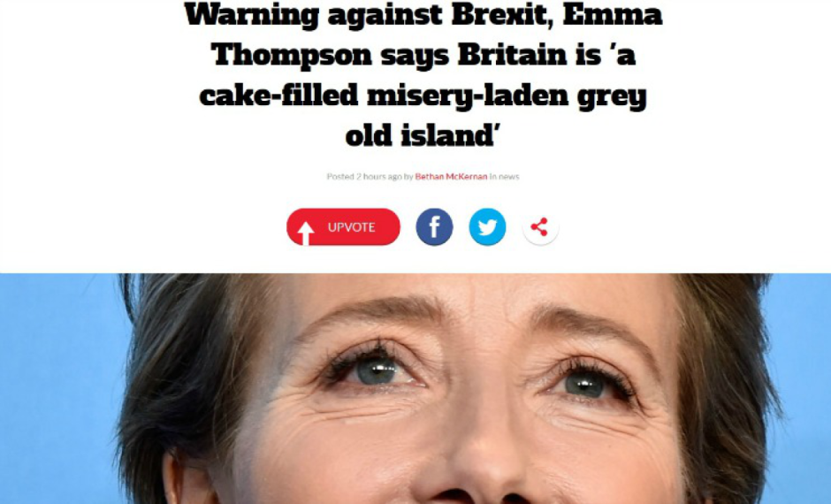
Task: Select the headline's first line about Brexit
Action: tap(423, 14)
